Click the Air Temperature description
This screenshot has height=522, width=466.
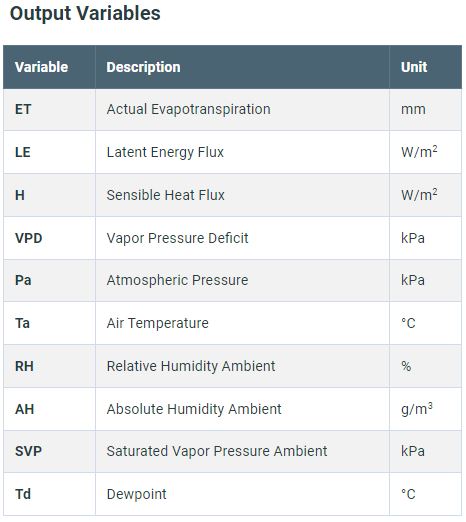(157, 323)
